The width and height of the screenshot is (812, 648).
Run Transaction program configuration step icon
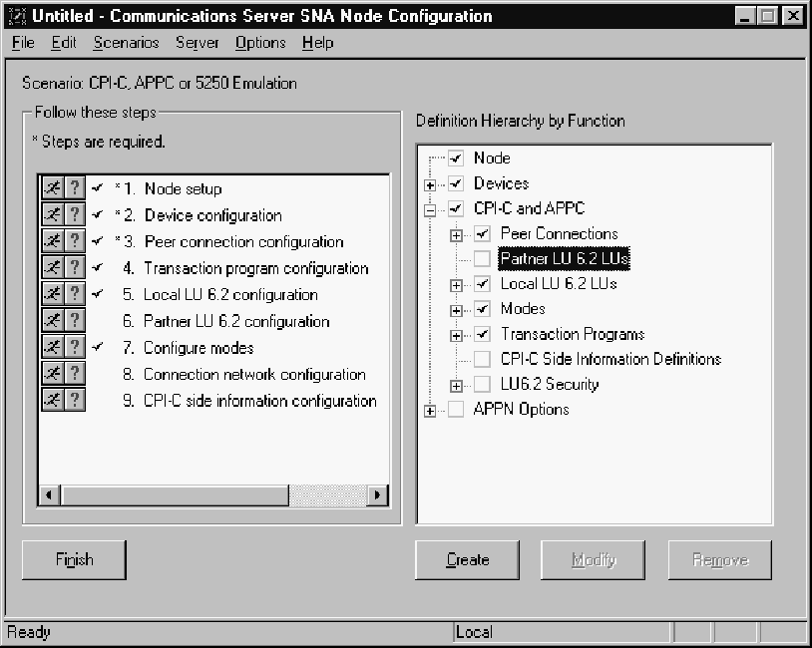click(x=52, y=267)
